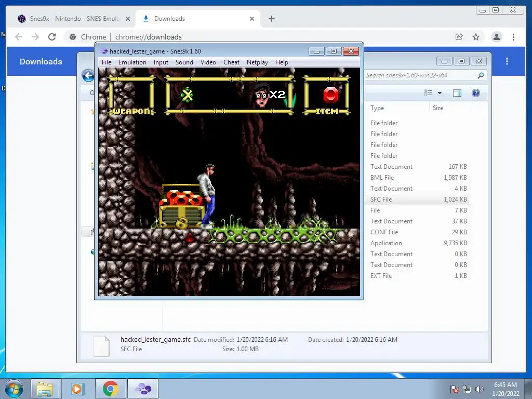Change view with the Explorer view icon

429,93
